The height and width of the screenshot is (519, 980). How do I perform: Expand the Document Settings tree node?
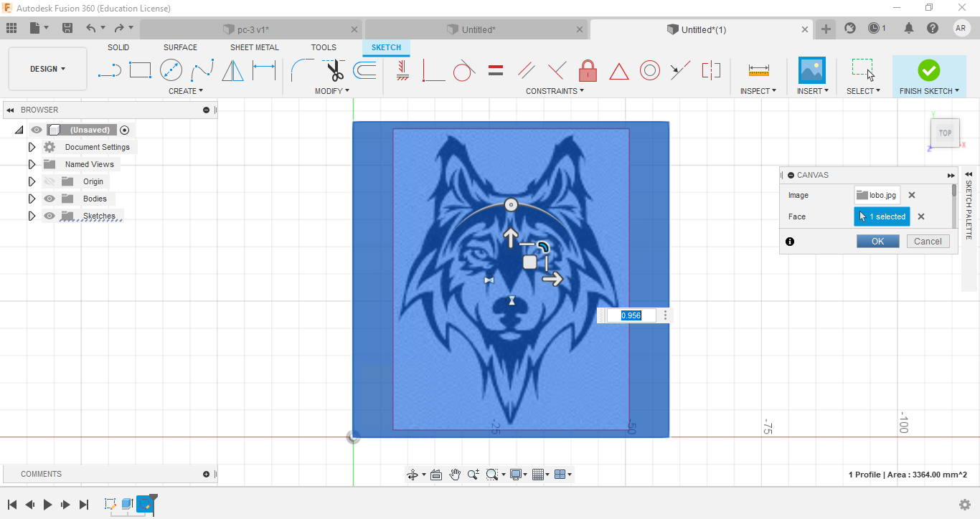[32, 147]
